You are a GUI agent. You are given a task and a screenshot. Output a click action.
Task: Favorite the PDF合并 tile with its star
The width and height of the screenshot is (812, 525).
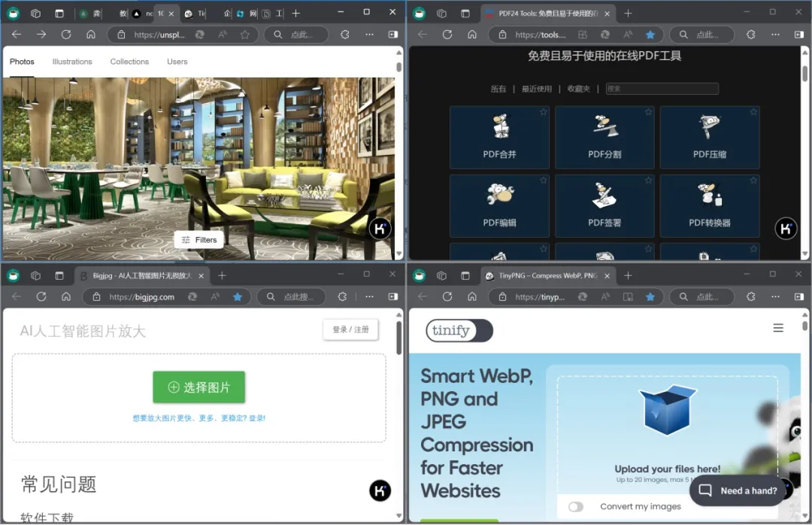click(x=543, y=112)
